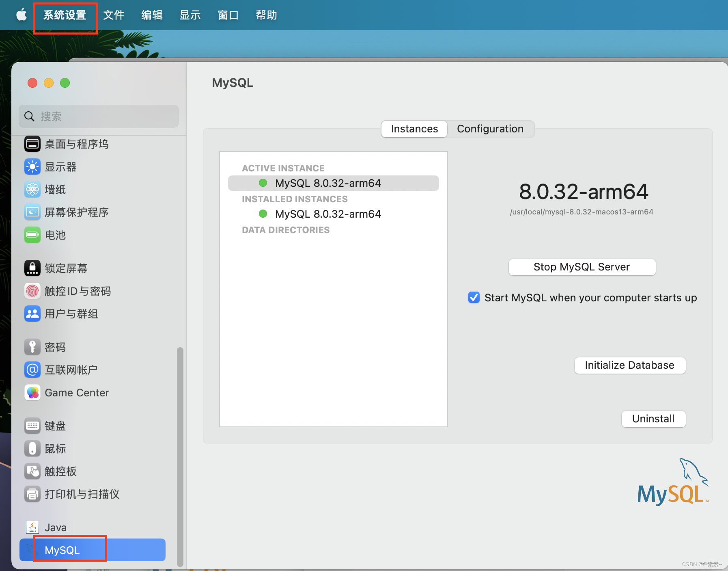Click the Game Center bubbles icon

(x=32, y=392)
